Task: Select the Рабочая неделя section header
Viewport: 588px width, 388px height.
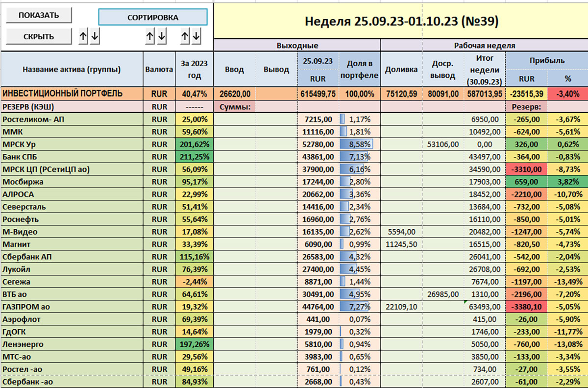Action: [484, 46]
